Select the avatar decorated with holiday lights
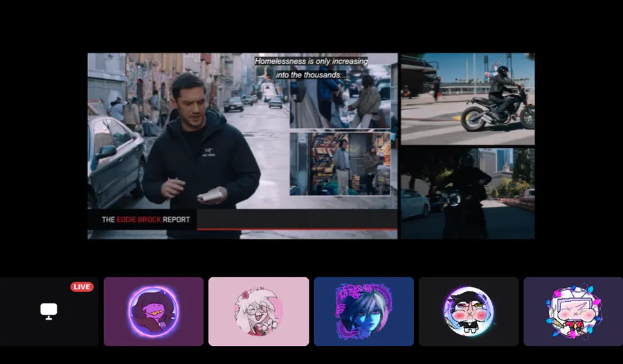The image size is (623, 364). point(573,311)
